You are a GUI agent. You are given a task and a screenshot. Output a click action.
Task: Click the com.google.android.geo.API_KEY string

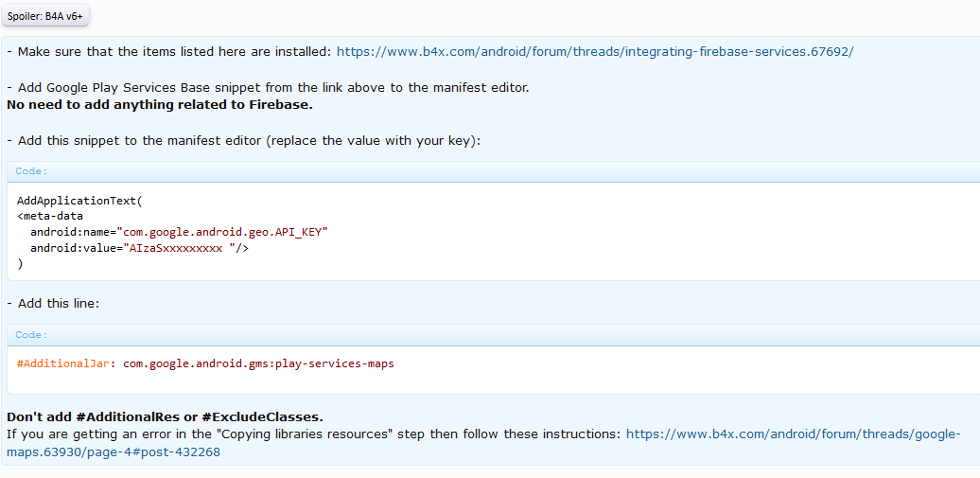click(x=222, y=232)
